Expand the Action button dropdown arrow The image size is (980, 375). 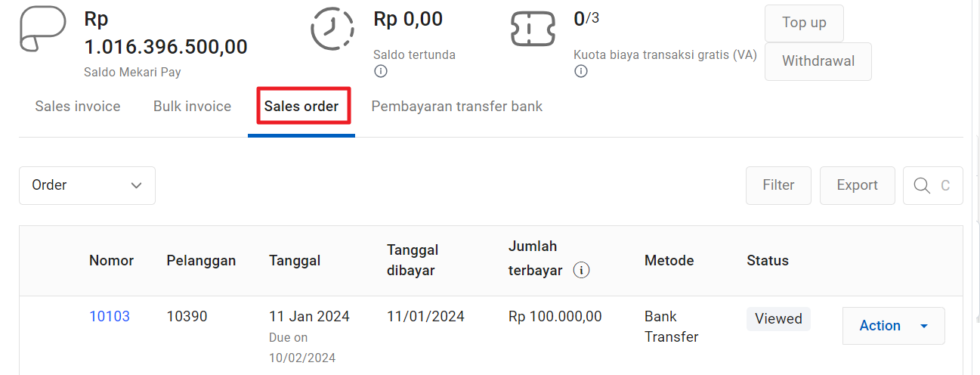pos(923,326)
